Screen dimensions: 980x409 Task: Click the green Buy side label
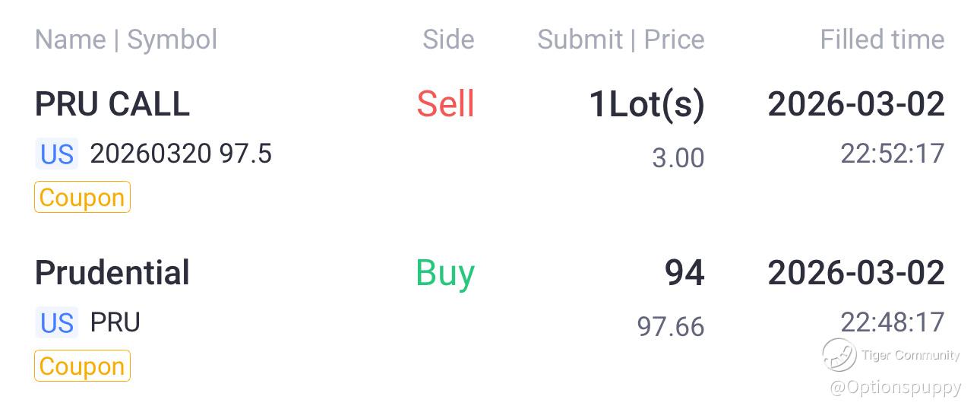pyautogui.click(x=445, y=274)
